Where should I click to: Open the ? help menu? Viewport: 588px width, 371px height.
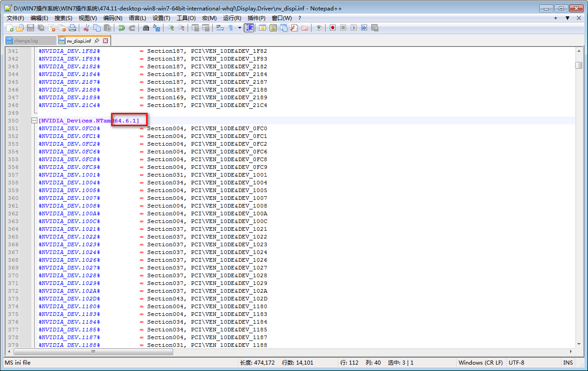(x=300, y=18)
